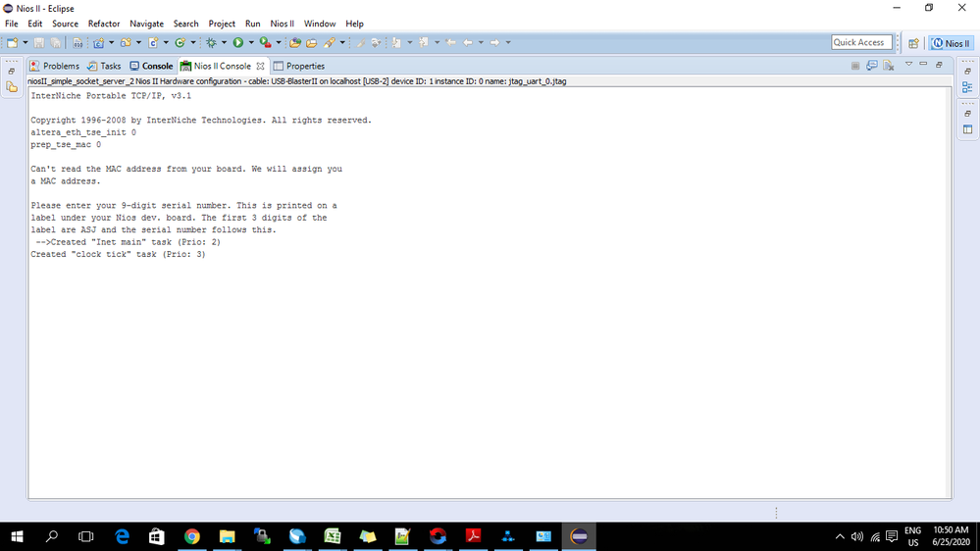Open console View Menu triangle
This screenshot has height=551, width=980.
908,65
